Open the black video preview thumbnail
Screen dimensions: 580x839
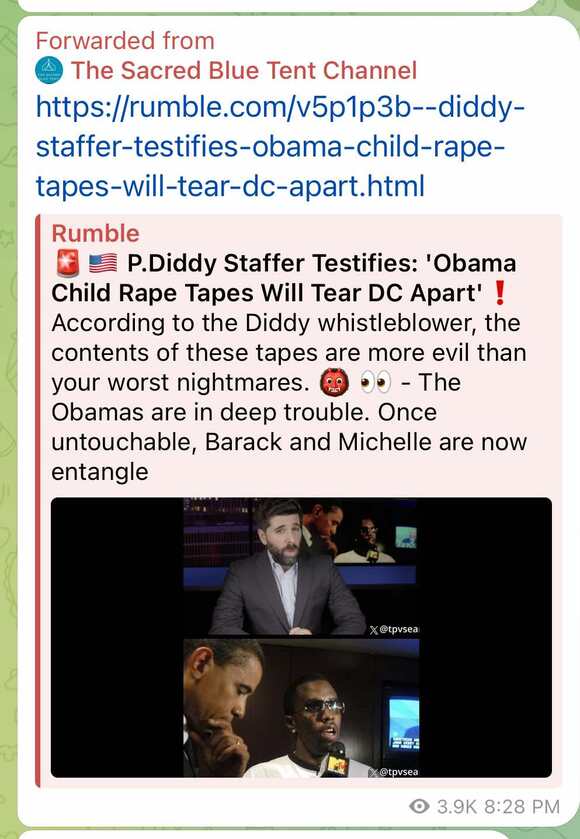[301, 637]
